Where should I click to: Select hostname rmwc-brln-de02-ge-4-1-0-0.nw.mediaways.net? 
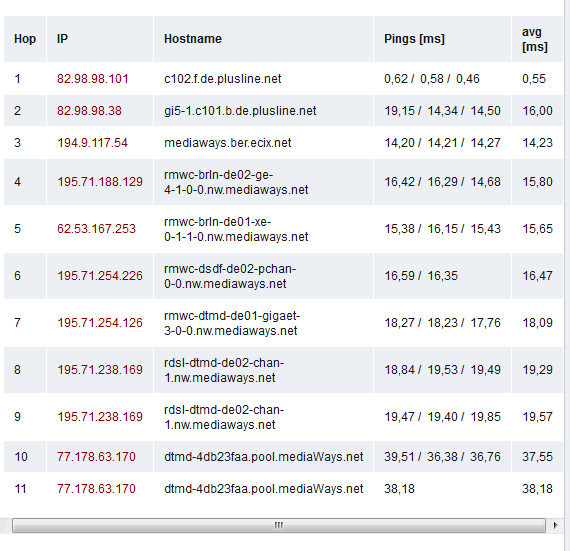(x=236, y=182)
